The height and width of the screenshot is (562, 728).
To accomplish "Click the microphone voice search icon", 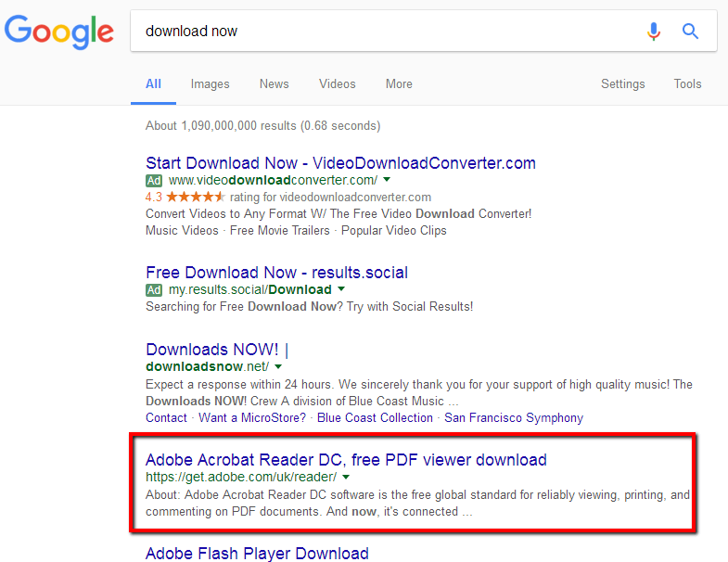I will click(654, 32).
